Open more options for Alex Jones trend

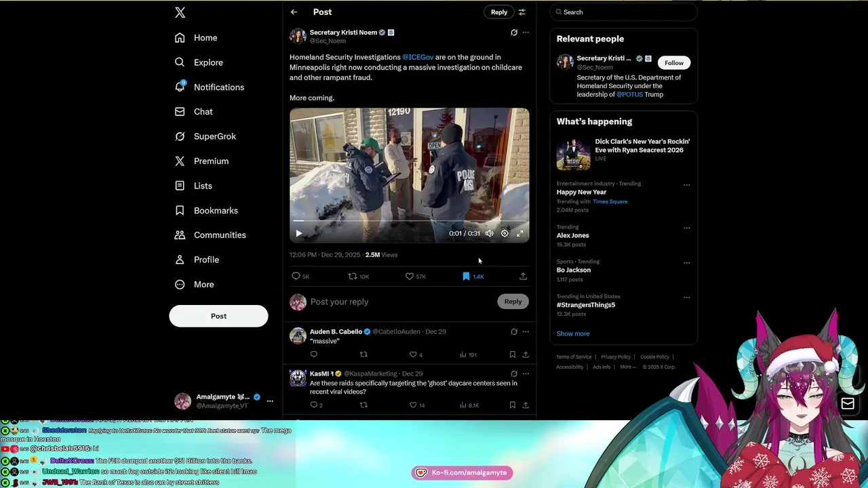click(x=686, y=228)
